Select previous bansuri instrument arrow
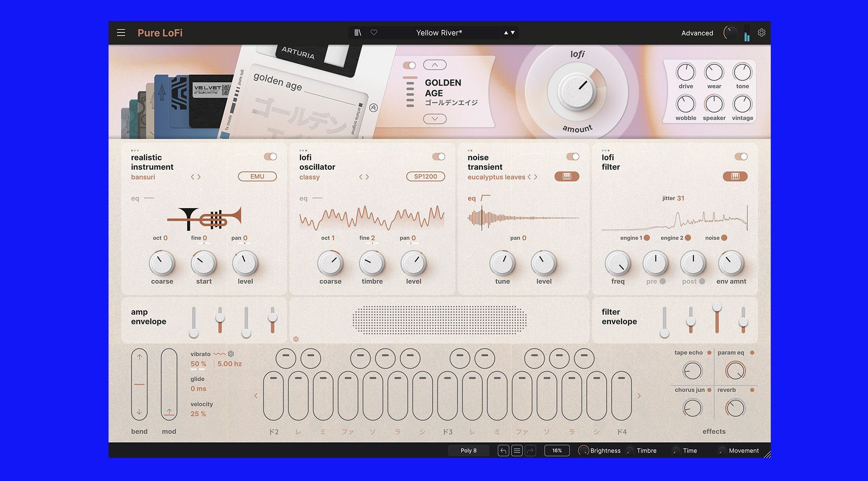The width and height of the screenshot is (868, 481). click(193, 177)
